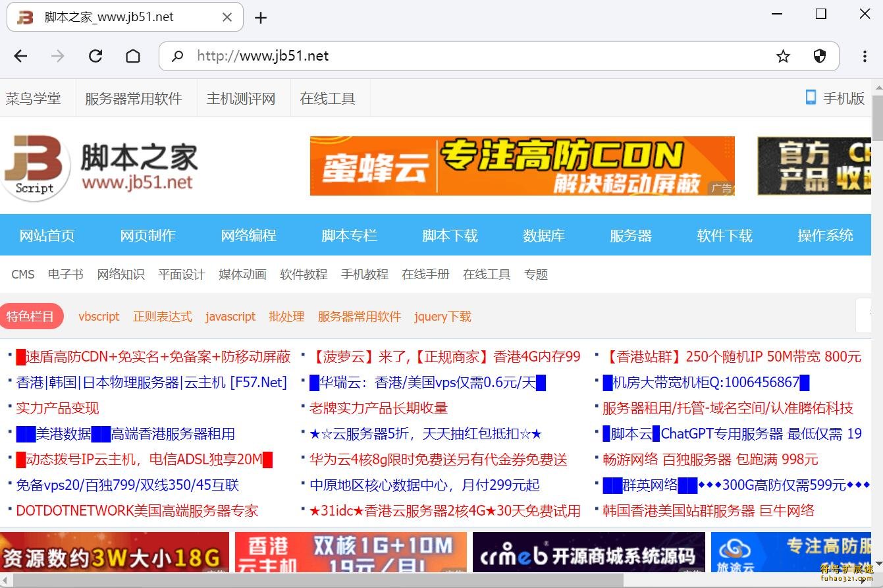The image size is (883, 588).
Task: Open 手机教程 sub-navigation link
Action: (x=365, y=275)
